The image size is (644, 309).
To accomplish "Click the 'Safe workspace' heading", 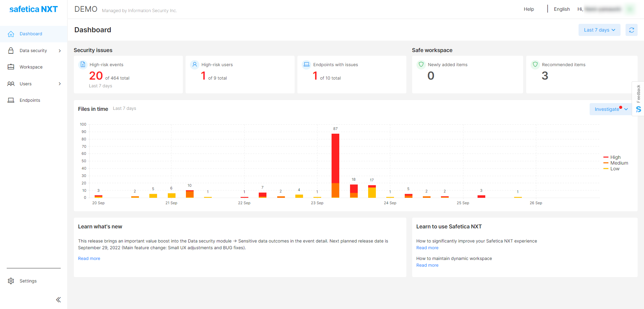I will click(432, 50).
